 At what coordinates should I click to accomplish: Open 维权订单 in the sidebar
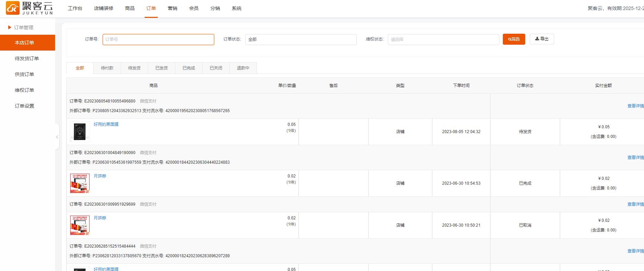tap(24, 90)
